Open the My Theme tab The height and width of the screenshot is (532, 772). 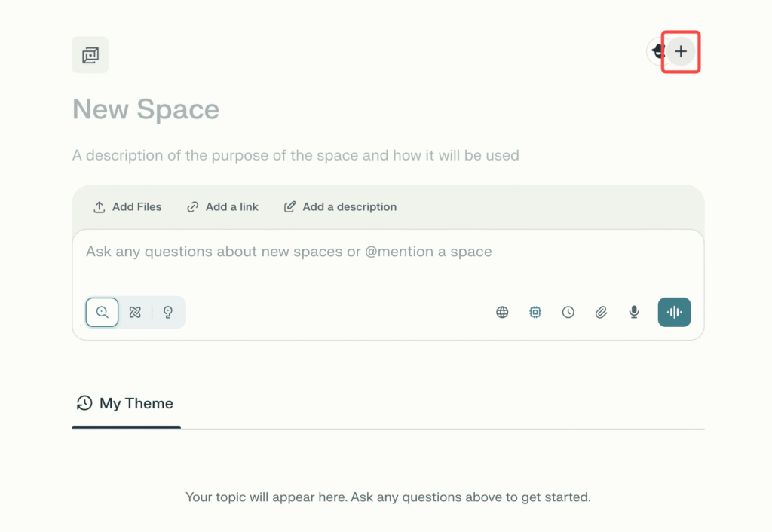[x=126, y=404]
